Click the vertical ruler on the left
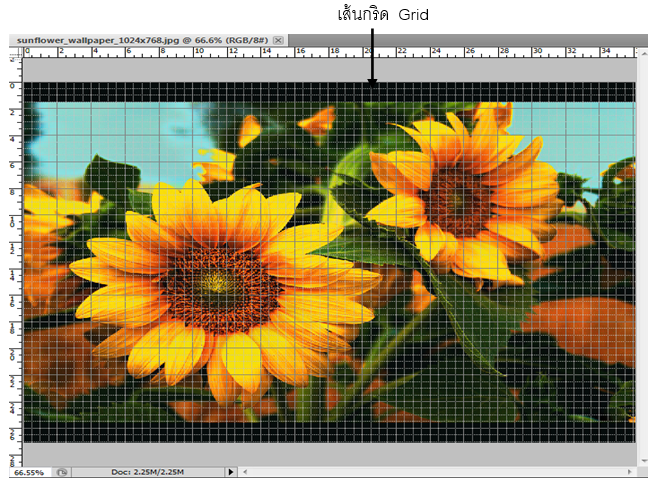Screen dimensions: 654x483 14,260
